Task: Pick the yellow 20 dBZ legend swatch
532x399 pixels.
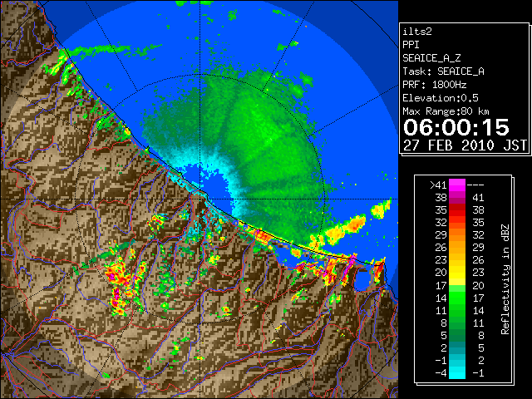Action: (x=457, y=273)
